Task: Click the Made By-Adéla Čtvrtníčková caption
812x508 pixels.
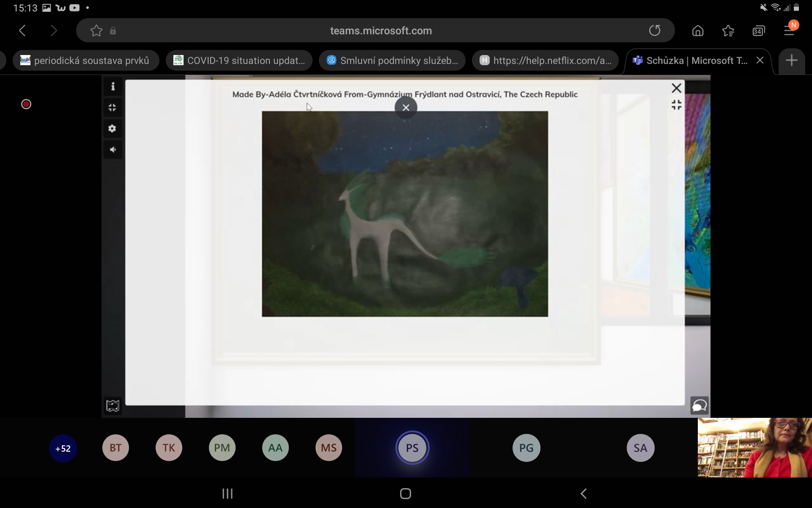Action: coord(405,94)
